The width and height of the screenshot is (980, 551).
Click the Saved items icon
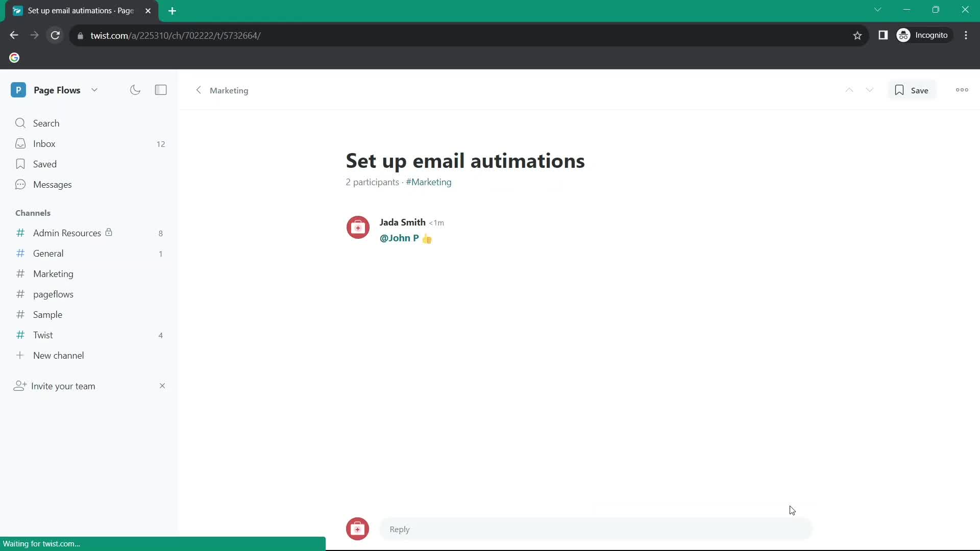pyautogui.click(x=20, y=164)
